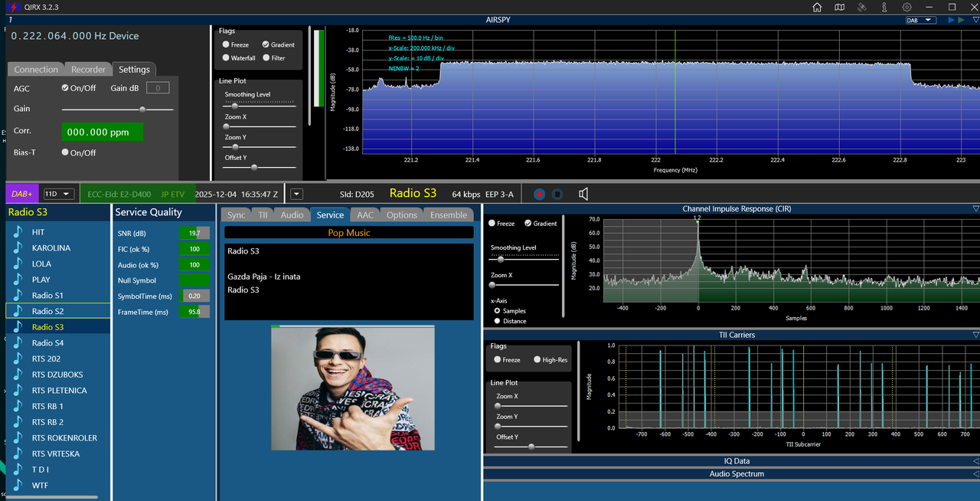Switch to the Connection tab
This screenshot has width=980, height=501.
(x=36, y=69)
